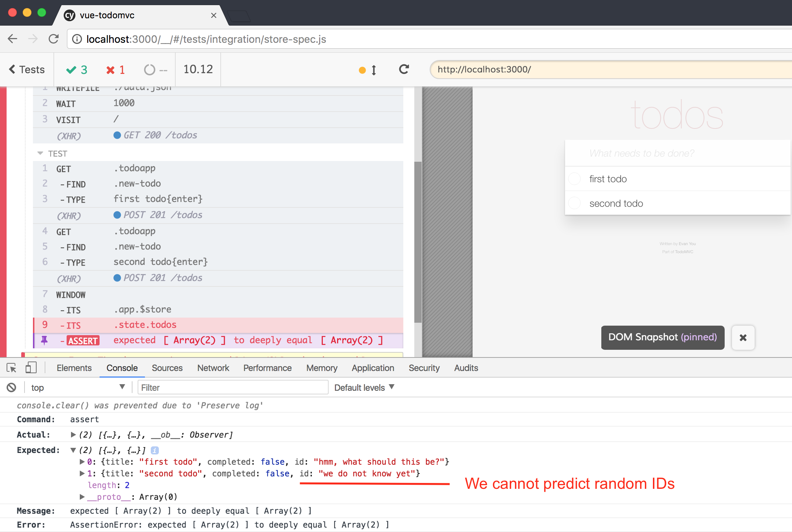Click the inspect element picker icon
Screen dimensions: 792x532
[11, 368]
